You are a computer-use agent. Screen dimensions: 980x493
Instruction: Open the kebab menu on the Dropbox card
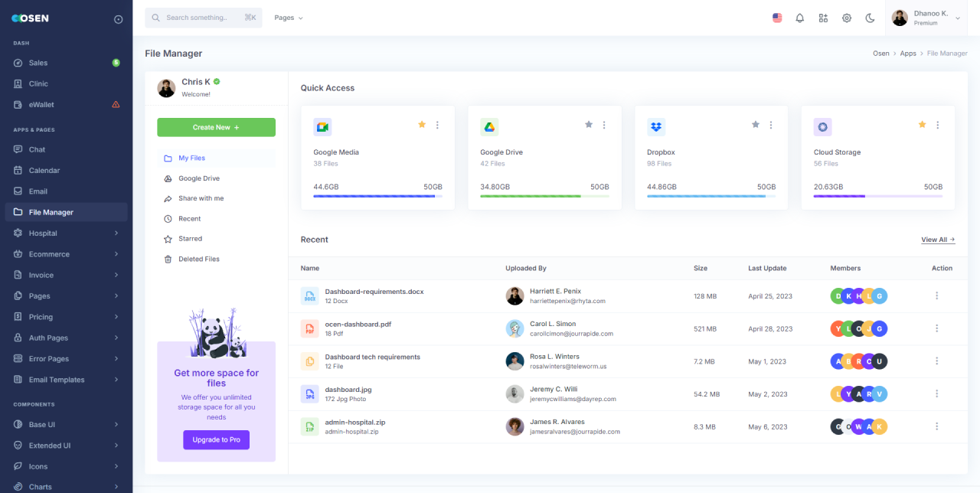click(x=770, y=124)
